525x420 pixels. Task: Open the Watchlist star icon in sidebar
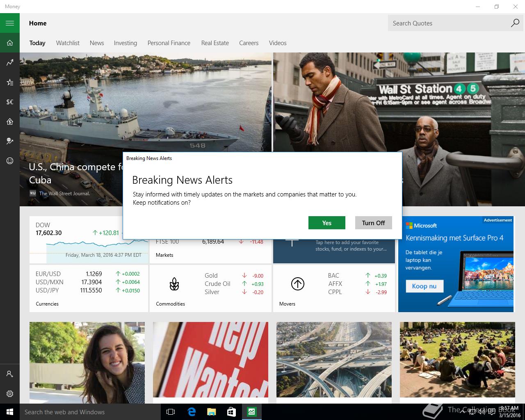coord(10,82)
